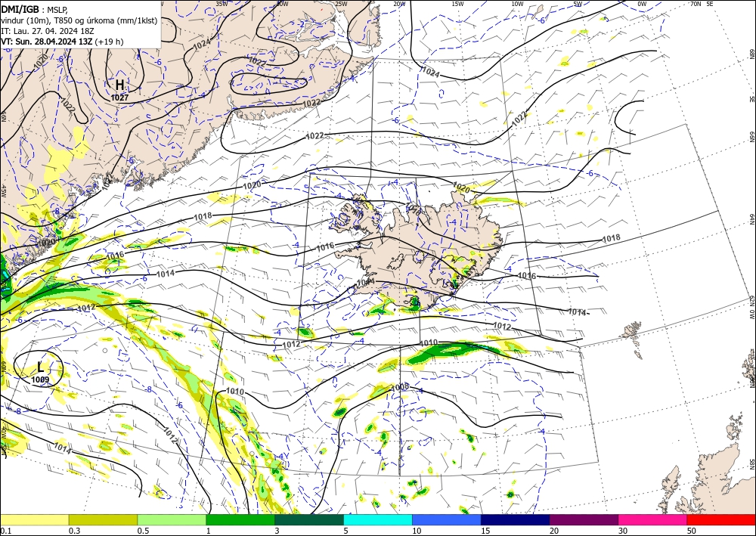Click the yellow 0.1–0.3 legend color
The width and height of the screenshot is (756, 536).
click(34, 519)
